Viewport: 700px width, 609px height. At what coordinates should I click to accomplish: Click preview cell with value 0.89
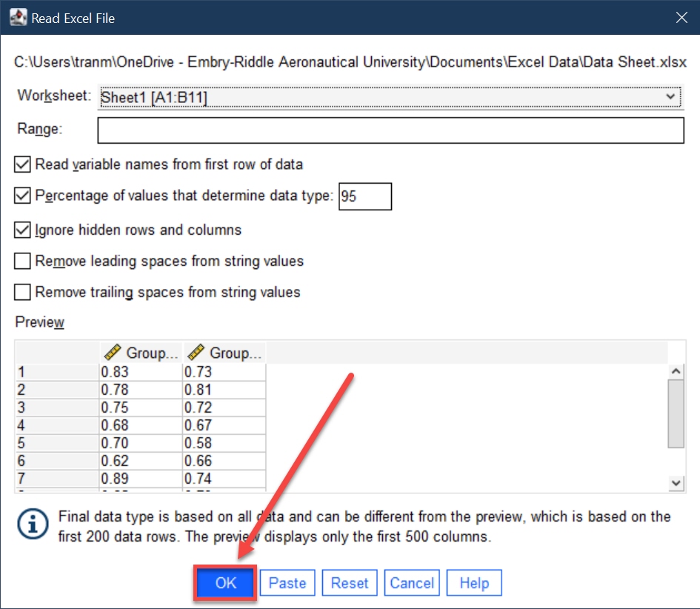[141, 479]
